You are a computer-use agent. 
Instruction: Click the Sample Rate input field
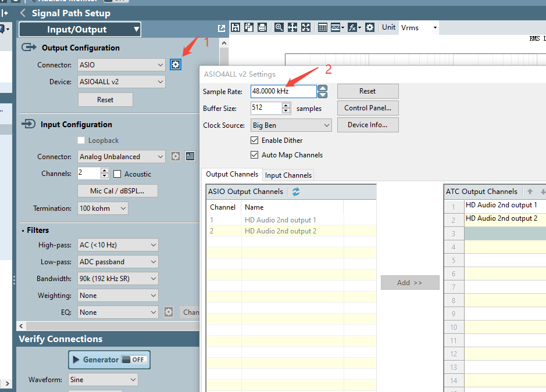click(283, 91)
